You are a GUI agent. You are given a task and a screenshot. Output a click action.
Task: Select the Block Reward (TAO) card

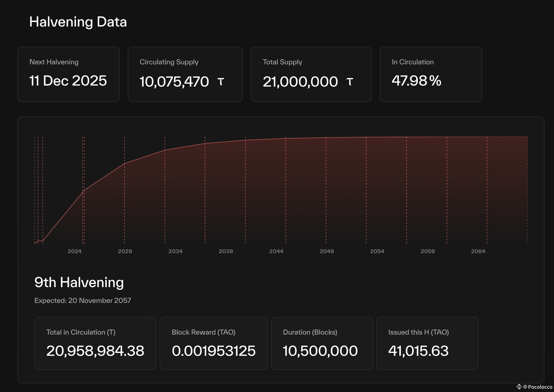coord(213,343)
